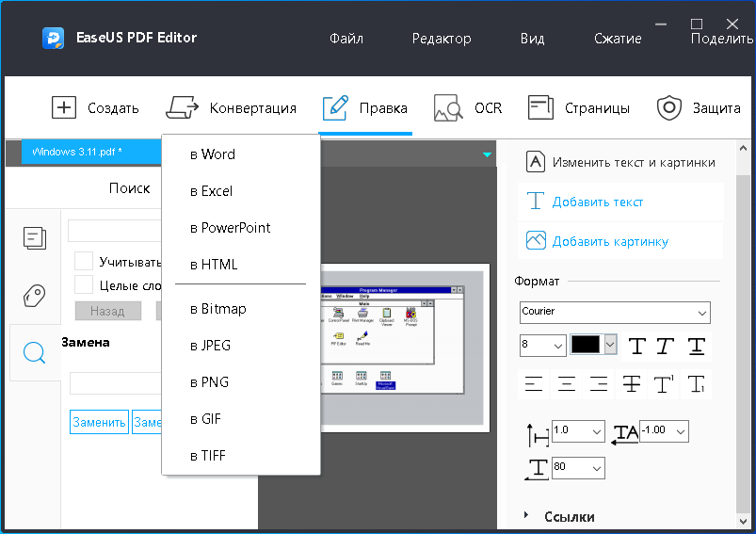Open the Сжатие menu
Viewport: 756px width, 534px height.
[x=618, y=39]
